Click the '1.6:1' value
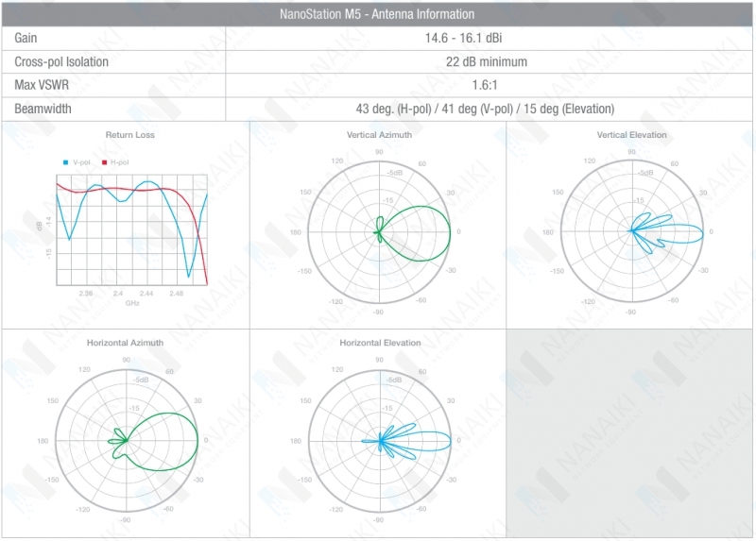Viewport: 756px width, 541px height. pyautogui.click(x=485, y=85)
